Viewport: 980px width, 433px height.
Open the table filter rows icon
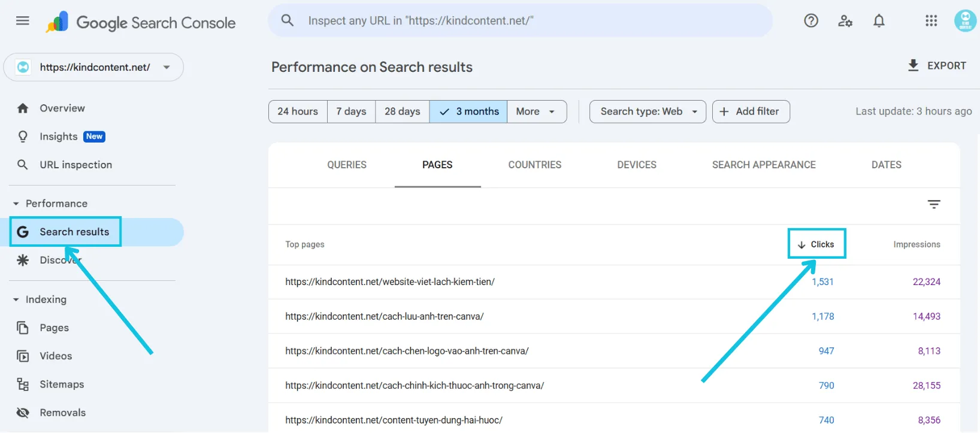click(x=934, y=204)
